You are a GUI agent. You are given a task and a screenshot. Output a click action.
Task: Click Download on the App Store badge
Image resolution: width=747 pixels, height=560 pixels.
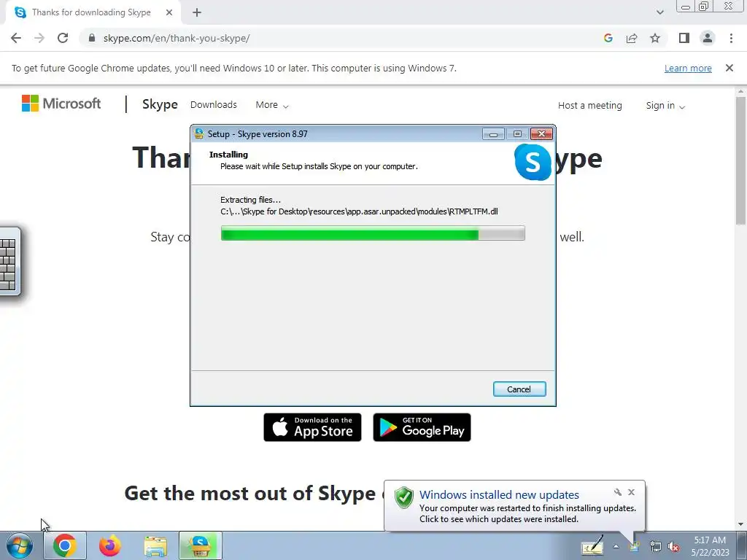[x=312, y=427]
